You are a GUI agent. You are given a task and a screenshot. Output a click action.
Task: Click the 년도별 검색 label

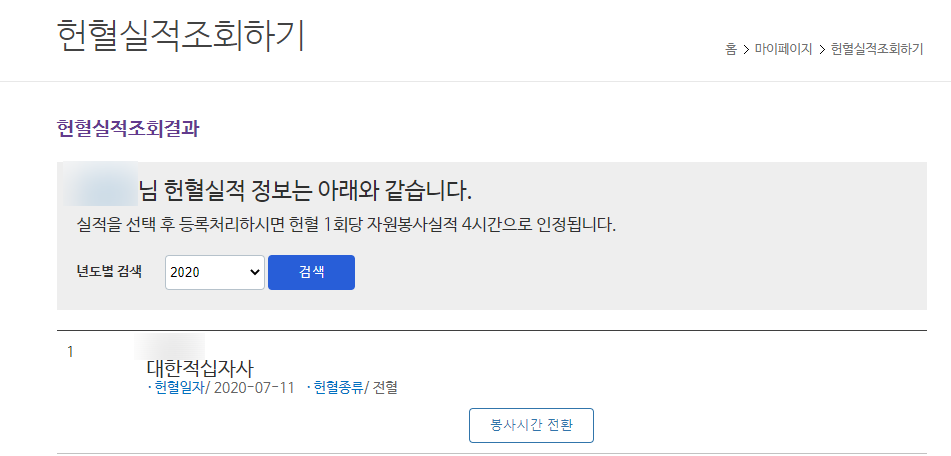pyautogui.click(x=109, y=271)
